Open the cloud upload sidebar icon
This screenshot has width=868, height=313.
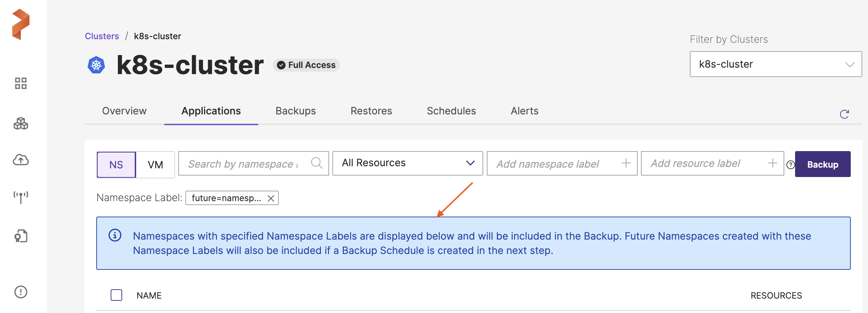click(21, 160)
